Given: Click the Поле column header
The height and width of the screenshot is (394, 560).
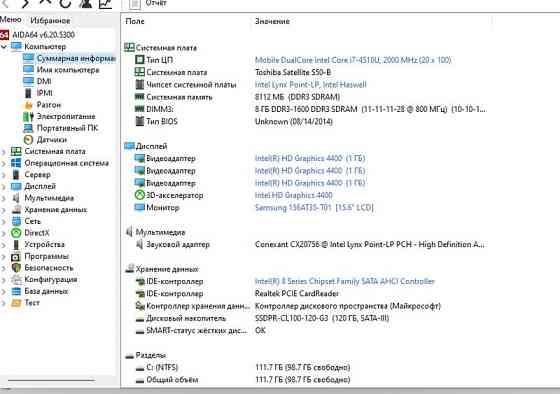Looking at the screenshot, I should 135,21.
